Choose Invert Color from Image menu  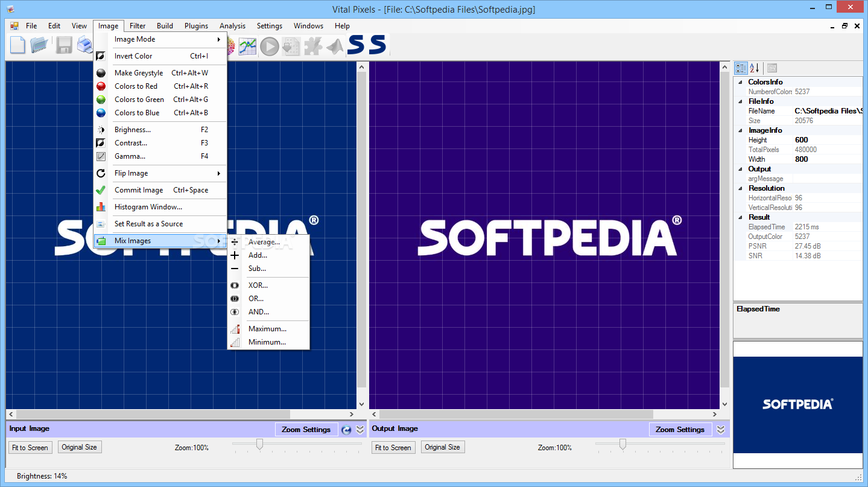pyautogui.click(x=160, y=56)
